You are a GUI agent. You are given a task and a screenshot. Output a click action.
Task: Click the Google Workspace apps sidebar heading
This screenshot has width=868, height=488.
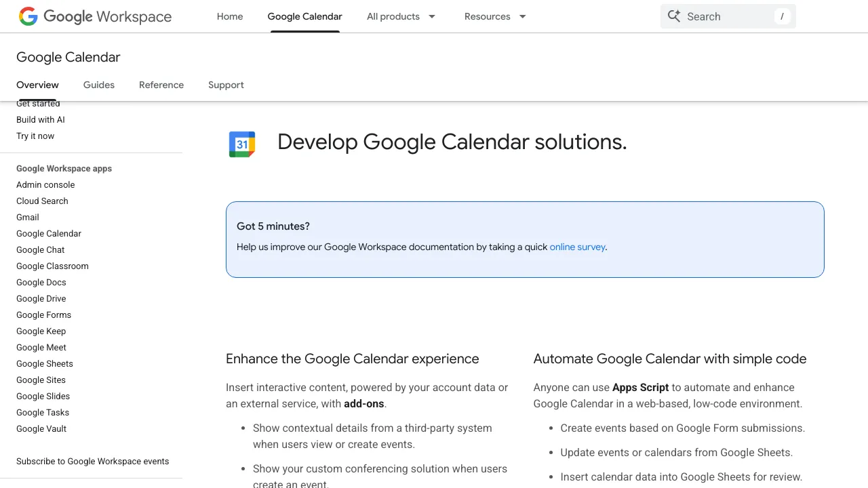pyautogui.click(x=64, y=168)
